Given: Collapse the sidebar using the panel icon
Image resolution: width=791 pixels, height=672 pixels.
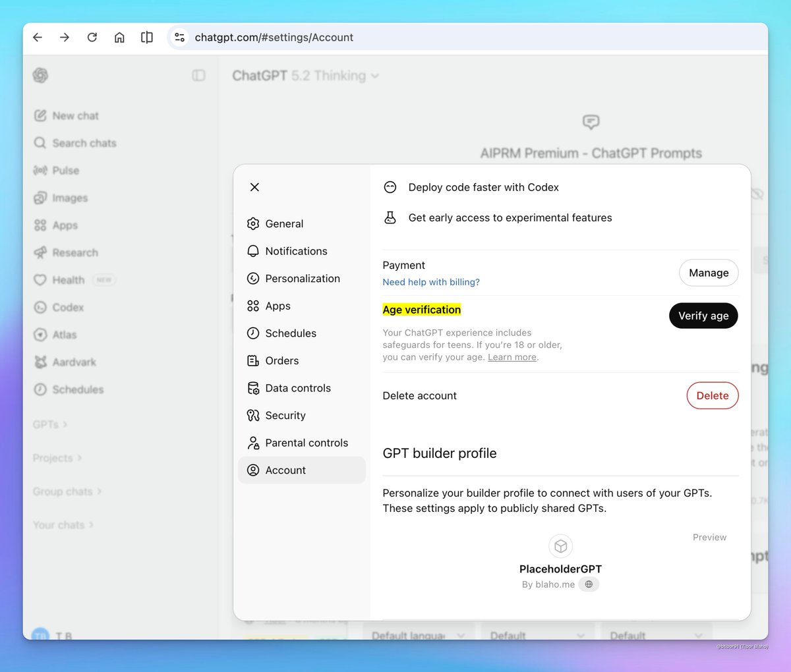Looking at the screenshot, I should coord(198,75).
